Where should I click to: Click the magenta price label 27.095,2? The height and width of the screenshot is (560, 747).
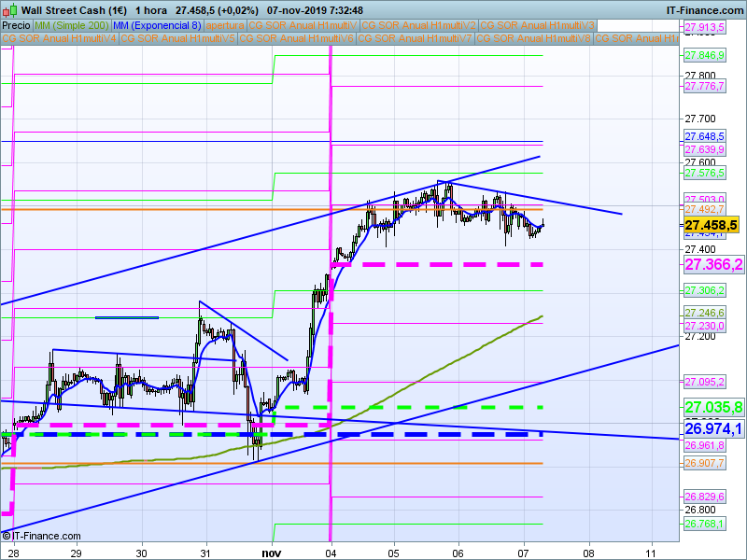(x=704, y=382)
